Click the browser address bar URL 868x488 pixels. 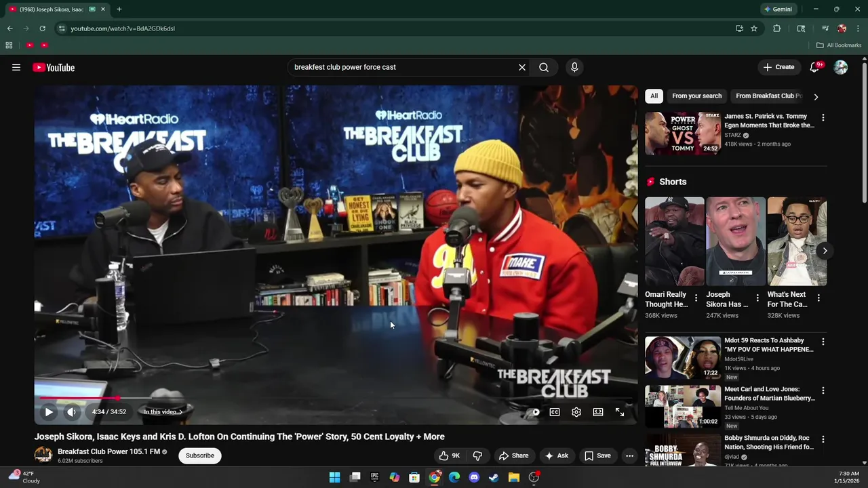123,28
